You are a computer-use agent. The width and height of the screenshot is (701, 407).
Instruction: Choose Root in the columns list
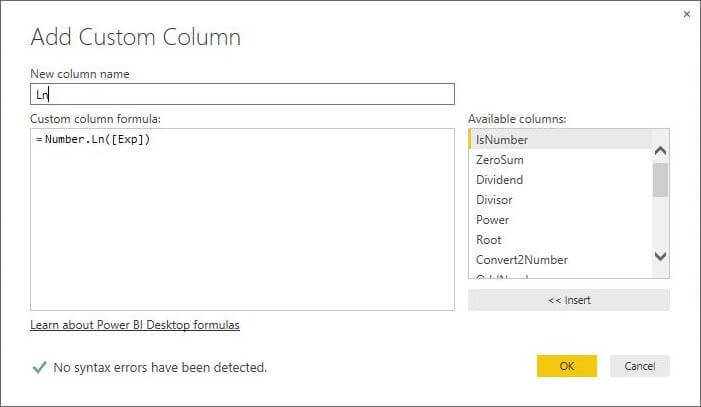click(x=489, y=240)
